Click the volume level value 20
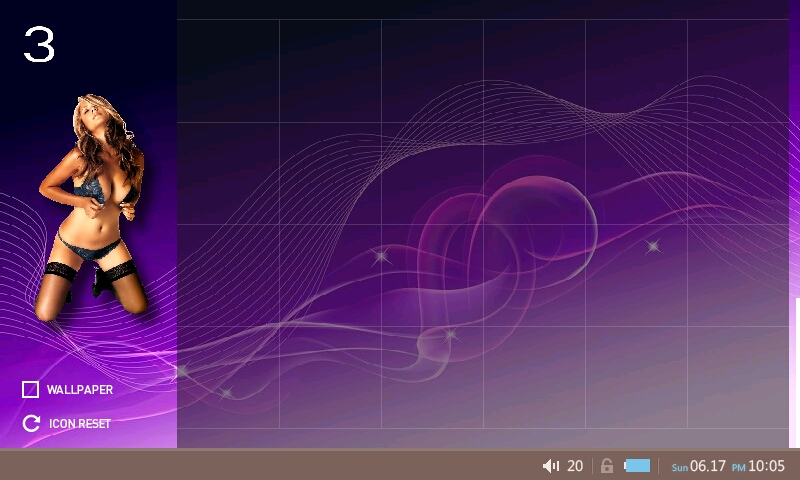The image size is (800, 480). point(575,466)
